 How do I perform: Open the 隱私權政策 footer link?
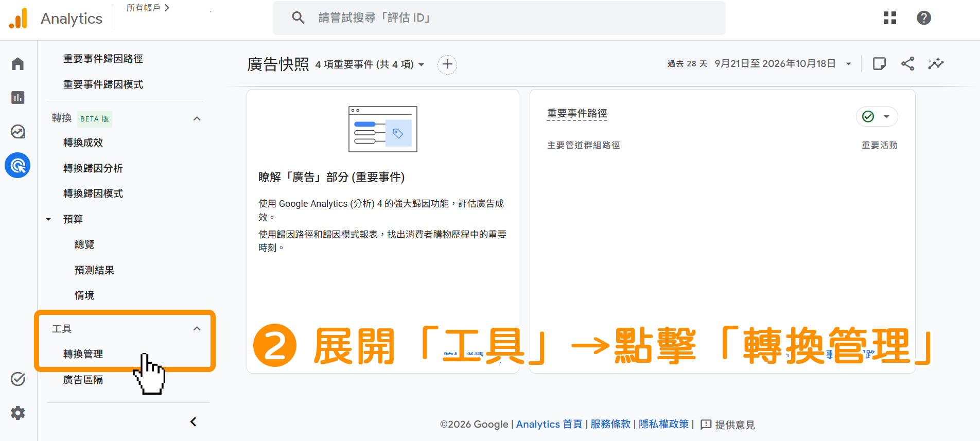coord(663,425)
